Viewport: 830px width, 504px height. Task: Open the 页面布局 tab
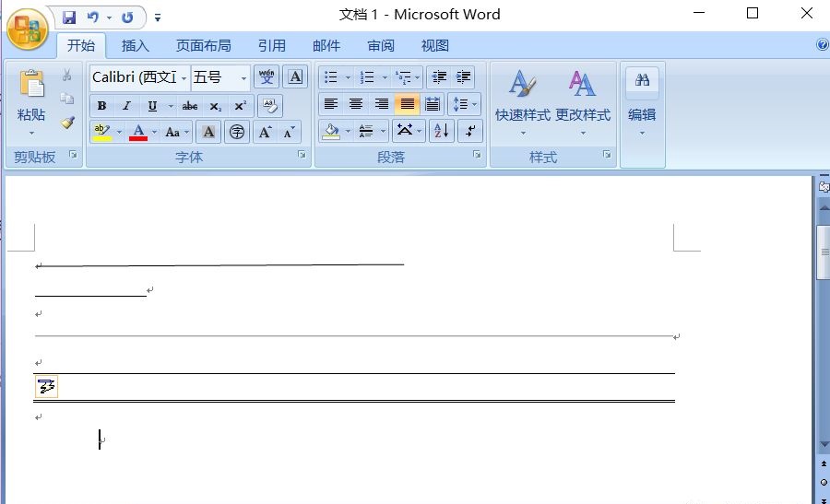tap(203, 45)
